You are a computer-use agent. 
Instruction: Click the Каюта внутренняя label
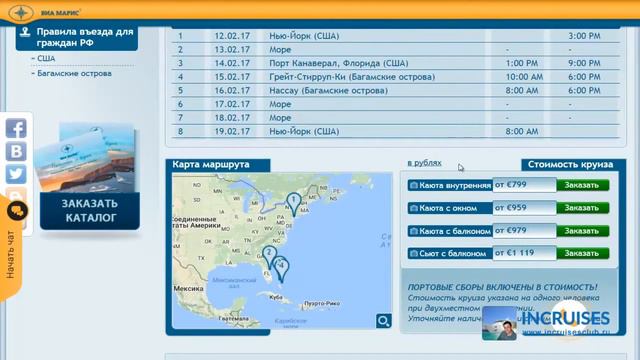click(455, 185)
